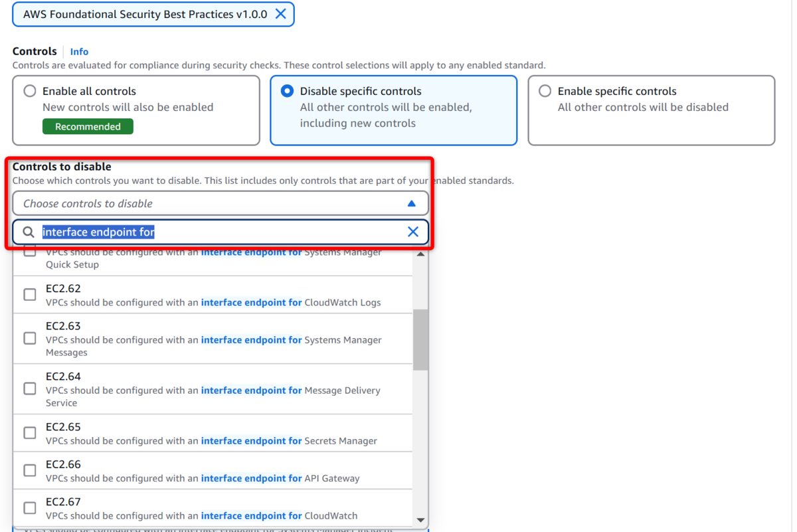Check the Systems Manager Quick Setup control

point(30,252)
